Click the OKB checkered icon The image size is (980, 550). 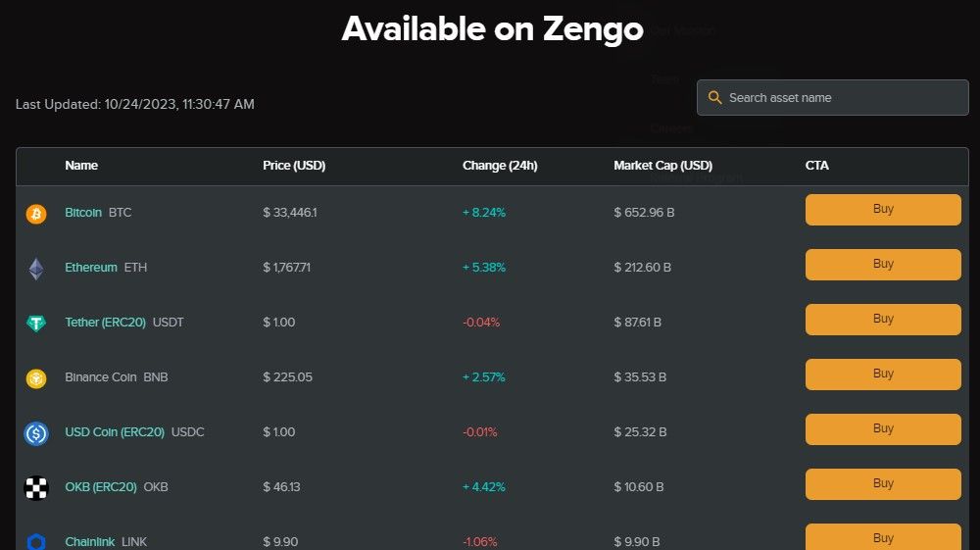(36, 487)
